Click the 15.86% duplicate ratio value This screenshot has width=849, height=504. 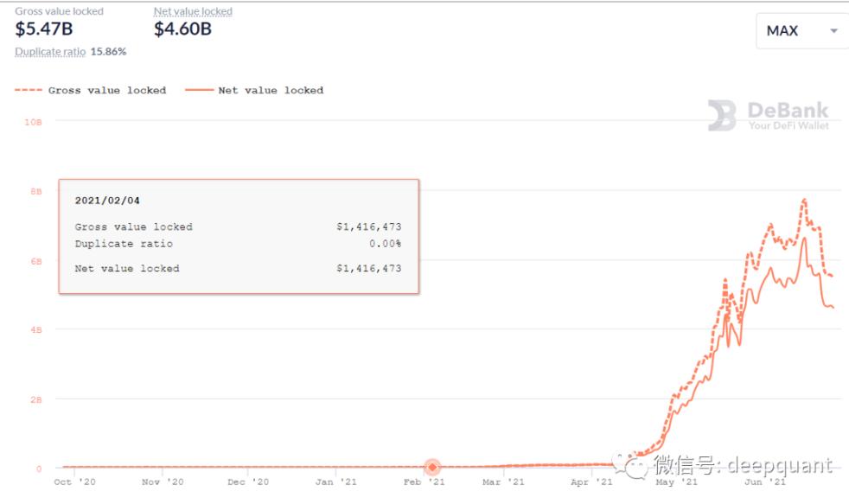coord(109,52)
